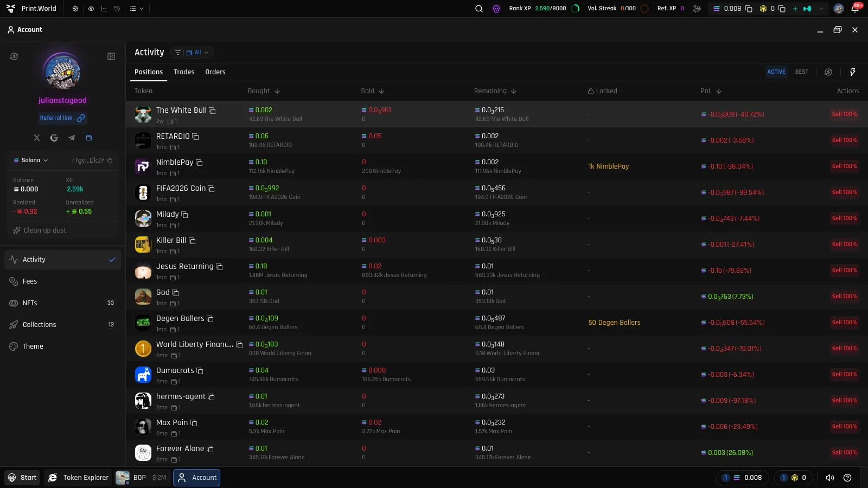This screenshot has height=488, width=868.
Task: Click the blue wallet icon under profile
Action: [89, 138]
